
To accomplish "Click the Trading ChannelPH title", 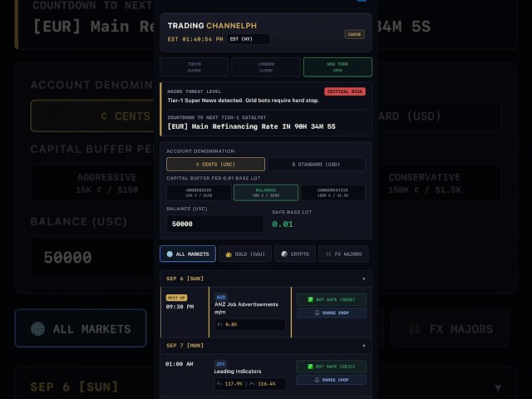I will [x=212, y=26].
